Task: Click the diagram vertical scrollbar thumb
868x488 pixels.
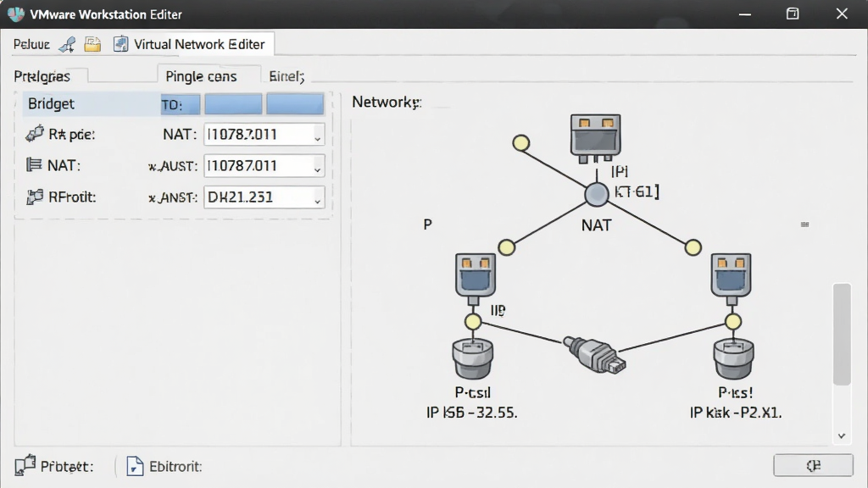Action: click(842, 334)
